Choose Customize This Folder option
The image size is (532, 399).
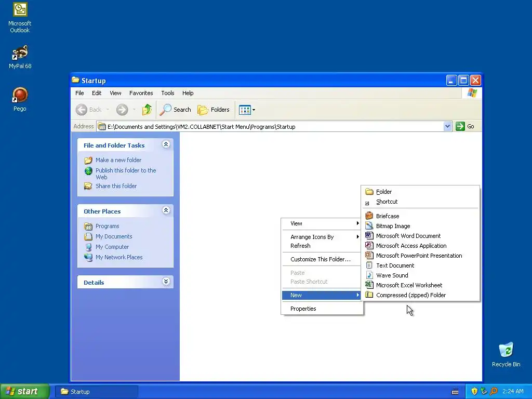[322, 259]
